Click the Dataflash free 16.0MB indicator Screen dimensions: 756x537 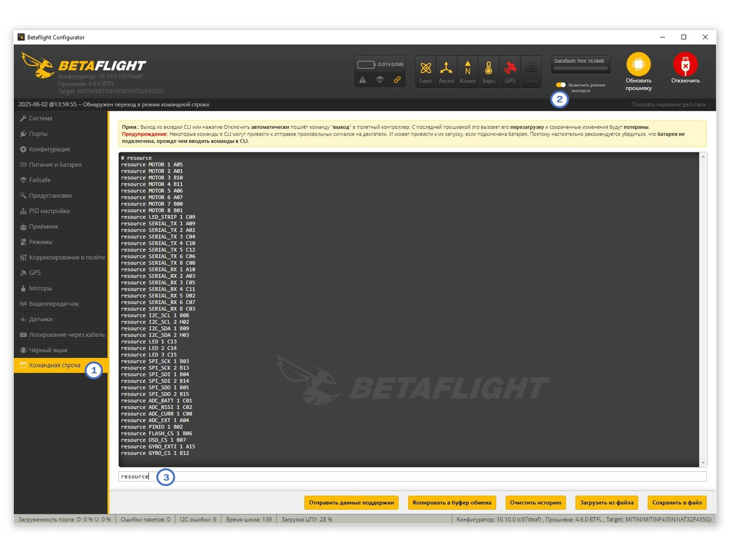[x=580, y=64]
